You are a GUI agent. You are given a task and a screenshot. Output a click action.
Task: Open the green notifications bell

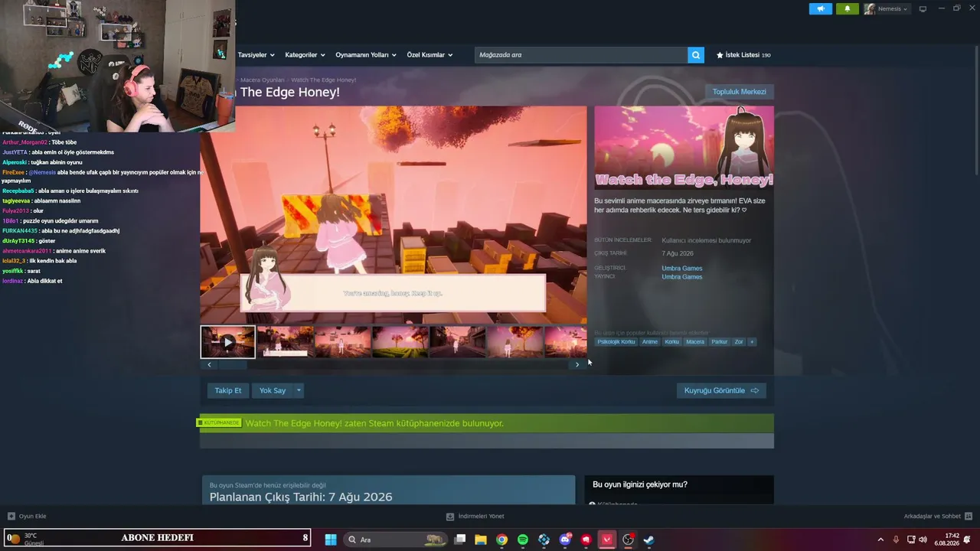[x=847, y=9]
